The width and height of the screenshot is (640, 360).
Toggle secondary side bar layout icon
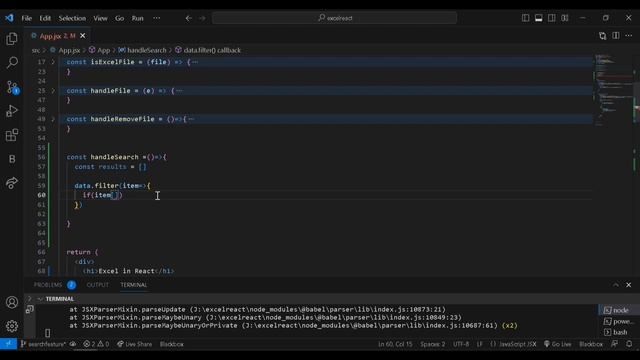(551, 18)
